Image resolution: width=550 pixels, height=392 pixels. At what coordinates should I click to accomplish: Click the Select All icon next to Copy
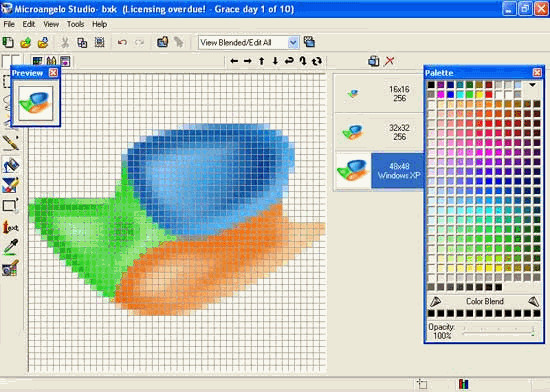pyautogui.click(x=100, y=42)
